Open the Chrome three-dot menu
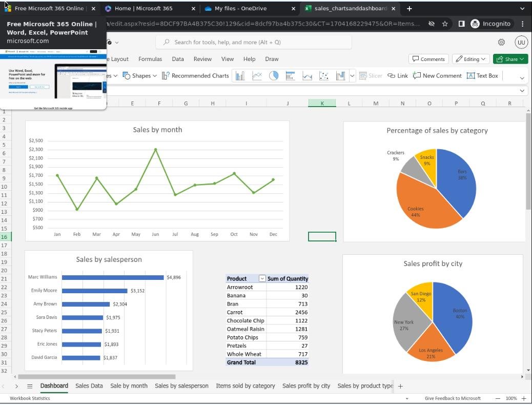The width and height of the screenshot is (532, 405). tap(522, 24)
